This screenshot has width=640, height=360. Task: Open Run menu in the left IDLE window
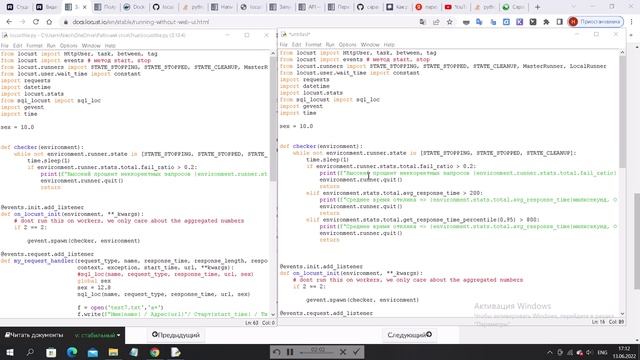[51, 46]
